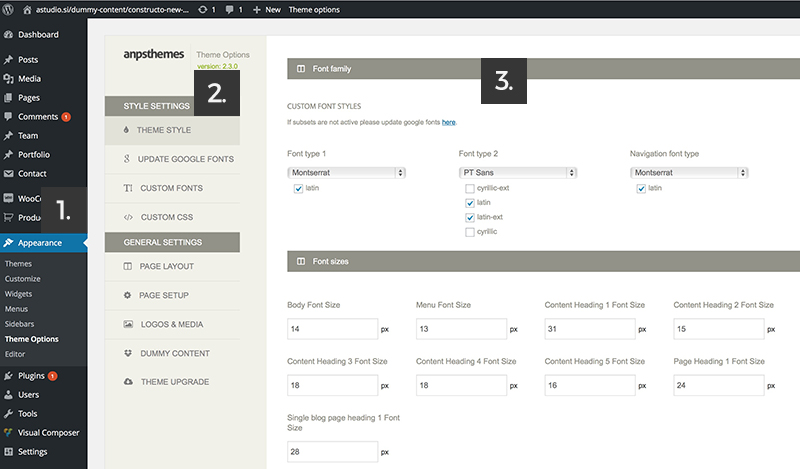Open Customize under Appearance
Image resolution: width=800 pixels, height=469 pixels.
tap(22, 279)
